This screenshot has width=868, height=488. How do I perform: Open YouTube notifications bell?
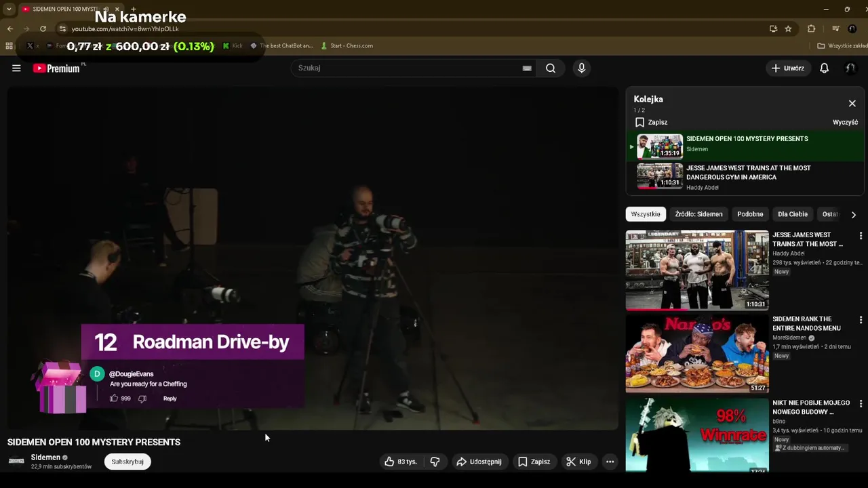click(825, 68)
